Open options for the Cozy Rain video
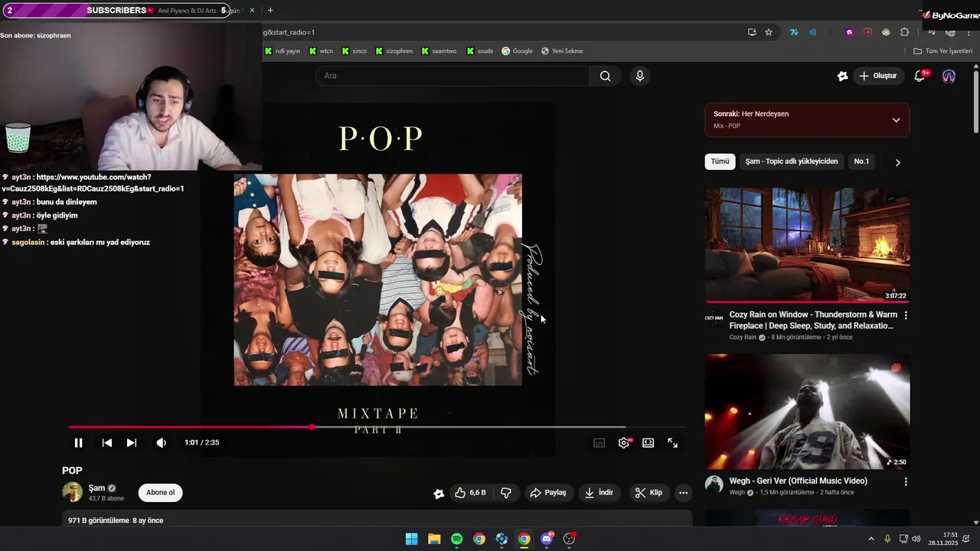The width and height of the screenshot is (980, 551). click(x=906, y=315)
